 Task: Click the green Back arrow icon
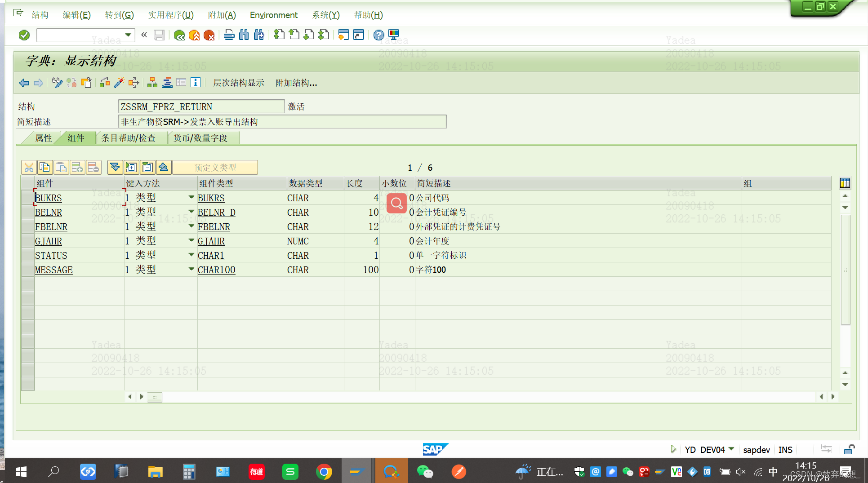[179, 35]
